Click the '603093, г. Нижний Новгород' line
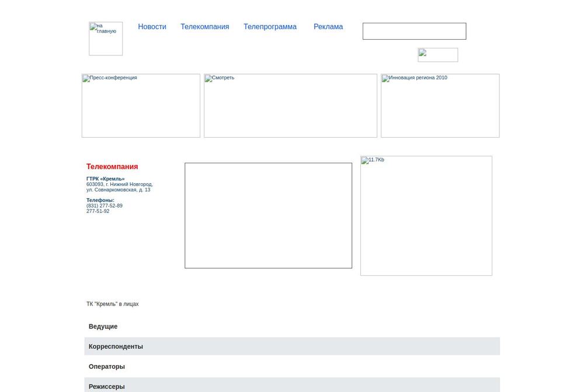The image size is (584, 392). pos(120,184)
